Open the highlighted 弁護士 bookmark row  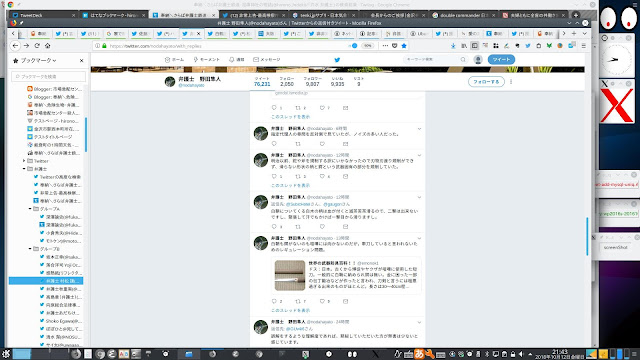pyautogui.click(x=46, y=281)
